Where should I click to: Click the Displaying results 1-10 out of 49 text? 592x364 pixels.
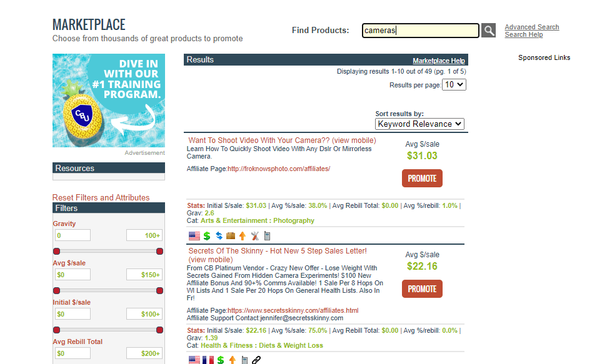point(401,71)
